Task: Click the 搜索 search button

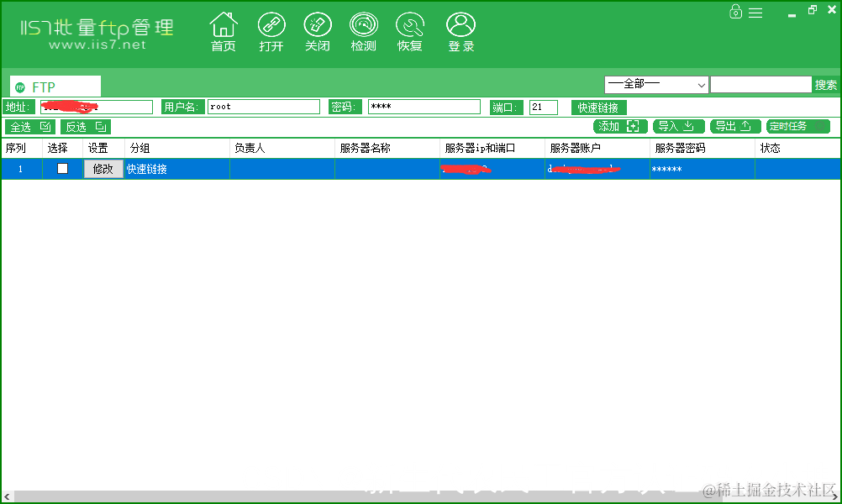Action: (x=825, y=85)
